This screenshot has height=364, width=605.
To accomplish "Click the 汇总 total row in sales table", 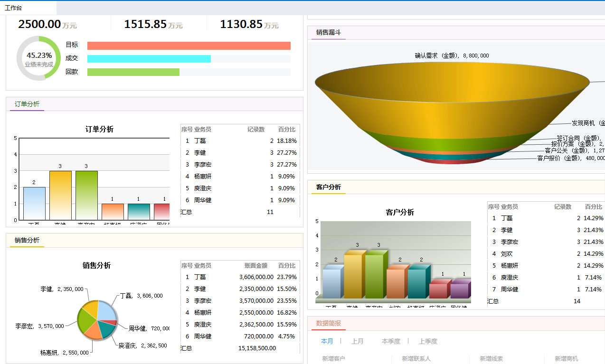I will click(223, 348).
